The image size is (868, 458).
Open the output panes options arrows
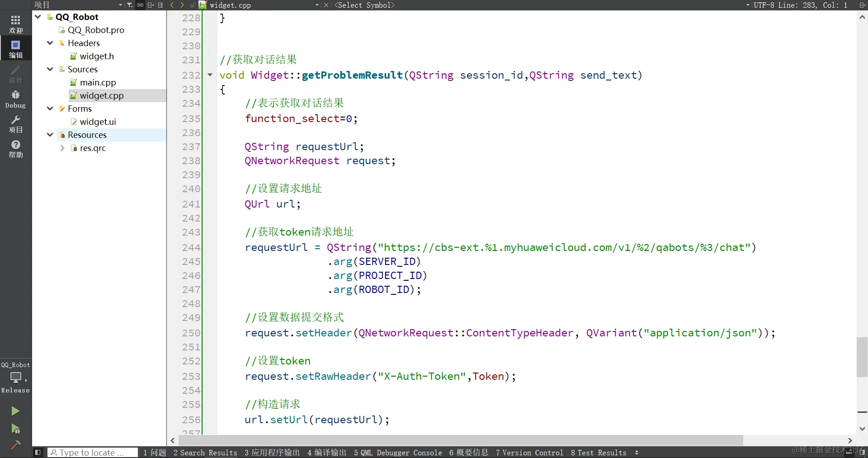637,453
